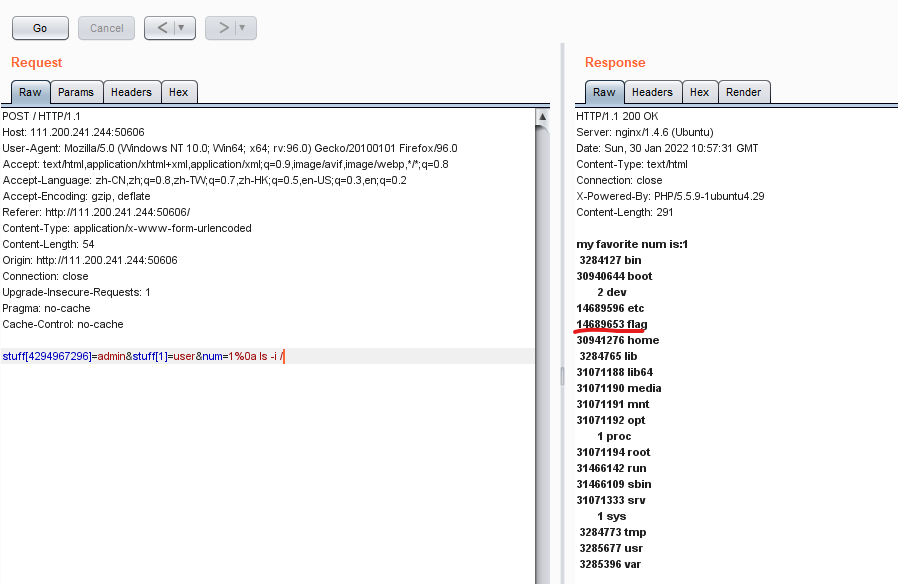Click the 'Cache-Control: no-cache' line
This screenshot has width=898, height=584.
click(63, 325)
